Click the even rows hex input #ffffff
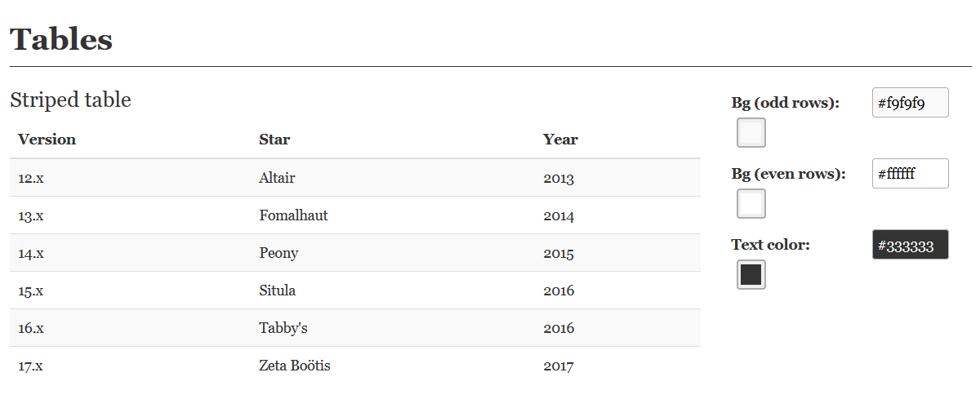The height and width of the screenshot is (408, 980). tap(911, 174)
